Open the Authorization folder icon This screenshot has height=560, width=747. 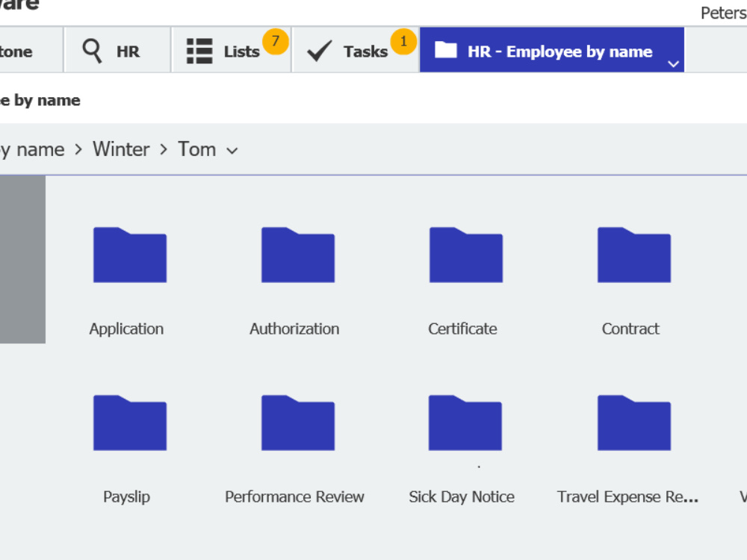click(298, 255)
